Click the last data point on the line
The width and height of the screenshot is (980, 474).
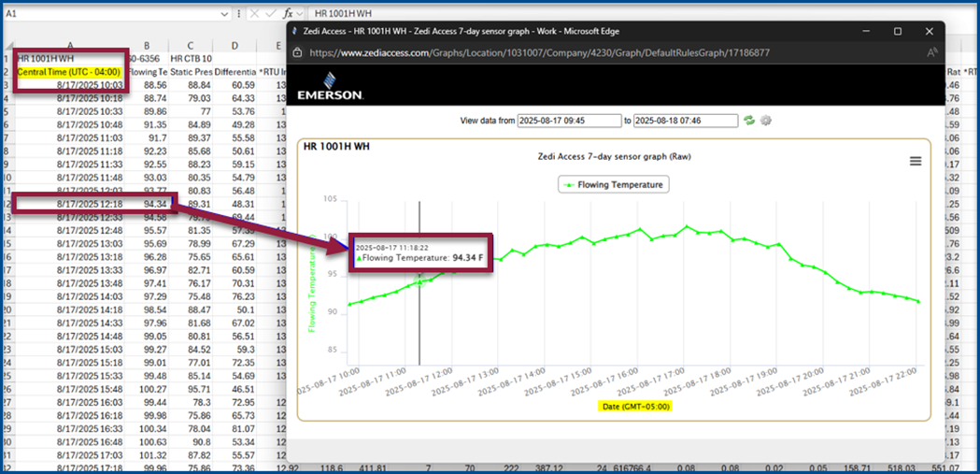point(918,301)
